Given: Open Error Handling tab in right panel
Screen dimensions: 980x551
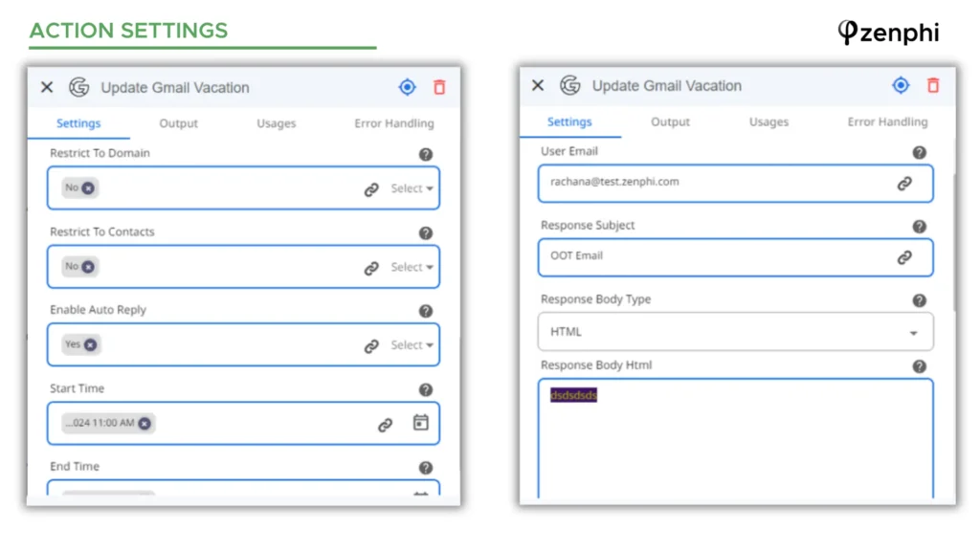Looking at the screenshot, I should [x=887, y=121].
